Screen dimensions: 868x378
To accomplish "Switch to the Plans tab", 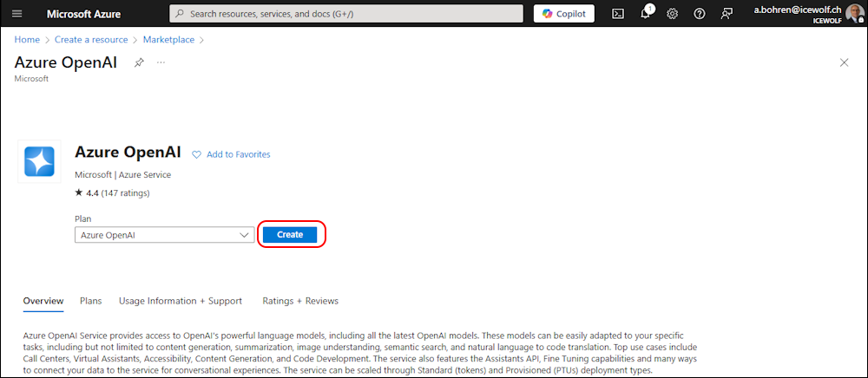I will [91, 301].
